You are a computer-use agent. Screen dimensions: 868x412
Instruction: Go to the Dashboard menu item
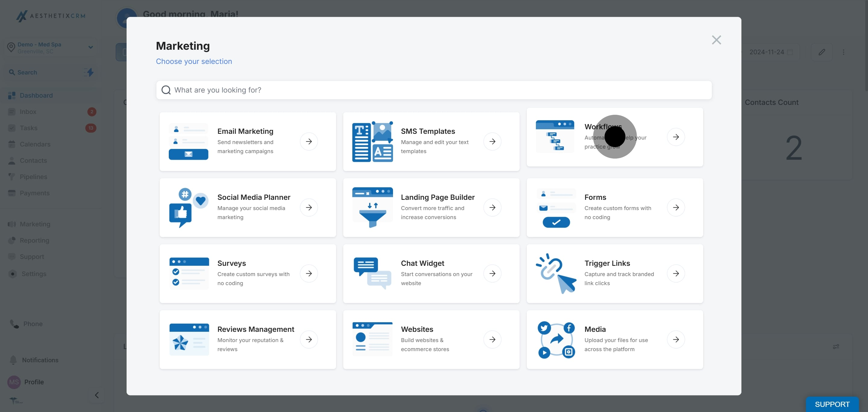36,95
